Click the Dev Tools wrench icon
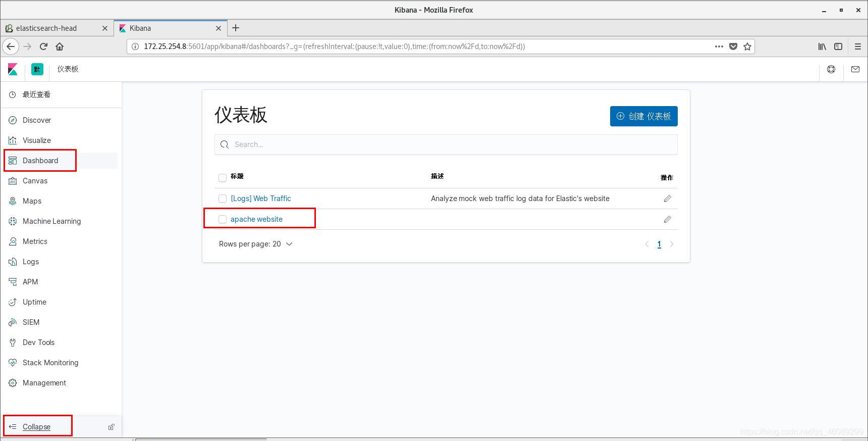This screenshot has height=441, width=868. click(x=13, y=342)
